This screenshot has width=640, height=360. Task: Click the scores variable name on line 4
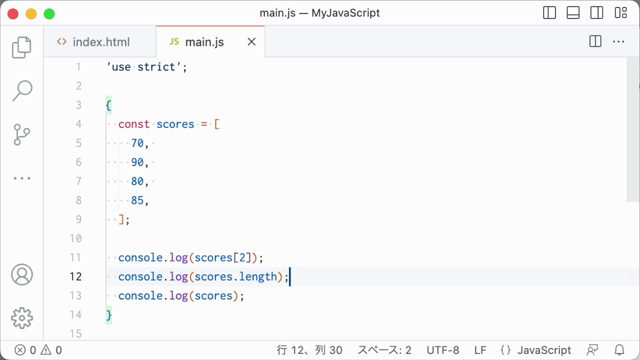(175, 124)
